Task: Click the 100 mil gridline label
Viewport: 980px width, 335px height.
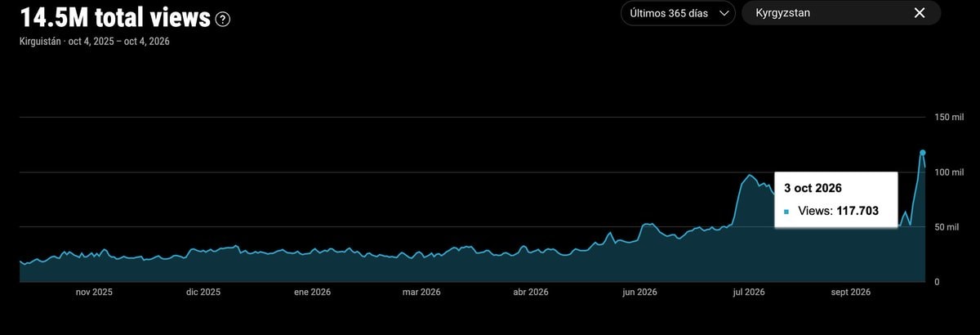Action: coord(949,172)
